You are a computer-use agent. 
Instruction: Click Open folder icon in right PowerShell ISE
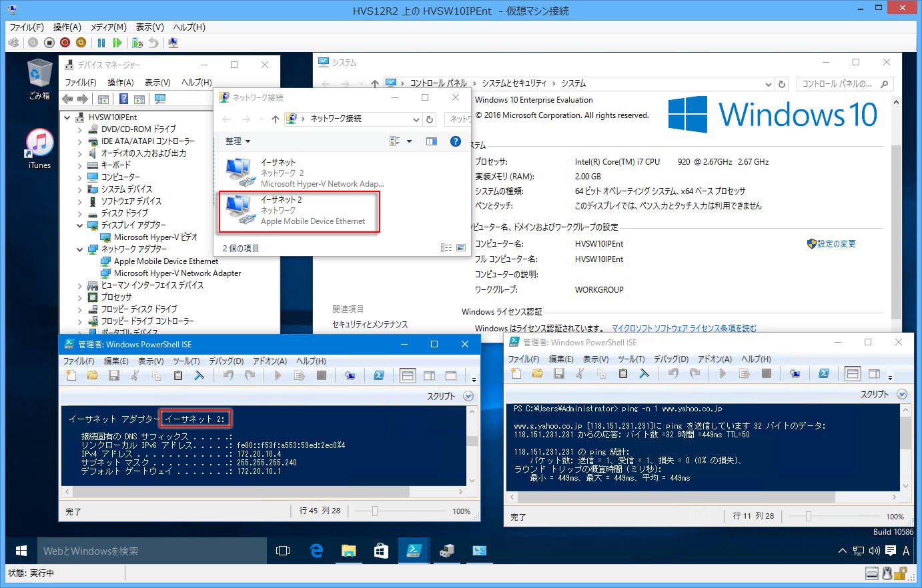538,374
